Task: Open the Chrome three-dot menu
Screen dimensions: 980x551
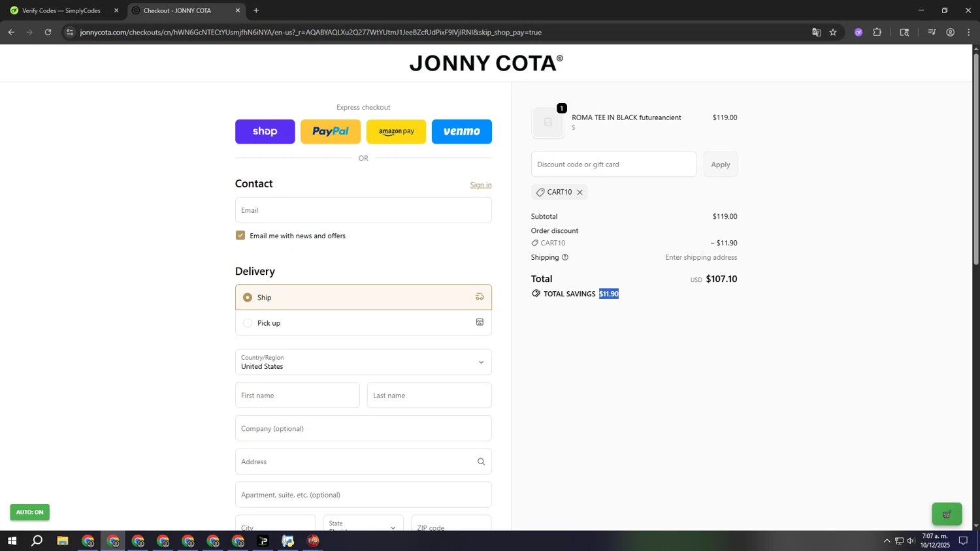Action: click(x=969, y=32)
